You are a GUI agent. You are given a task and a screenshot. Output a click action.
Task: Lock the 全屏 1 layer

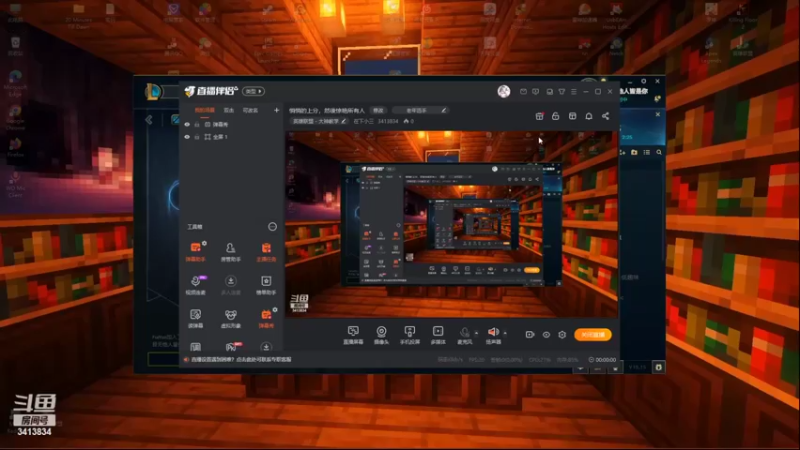click(x=197, y=137)
